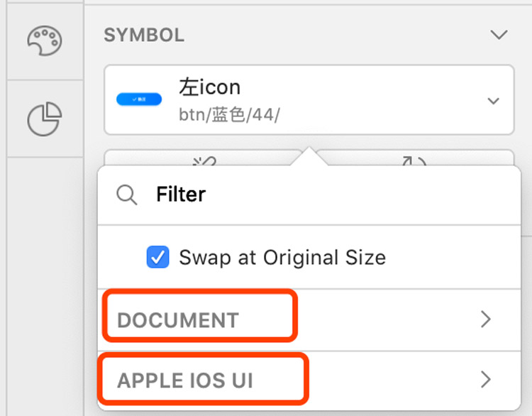Toggle the Swap at Original Size checkbox
The height and width of the screenshot is (416, 532).
[x=157, y=257]
